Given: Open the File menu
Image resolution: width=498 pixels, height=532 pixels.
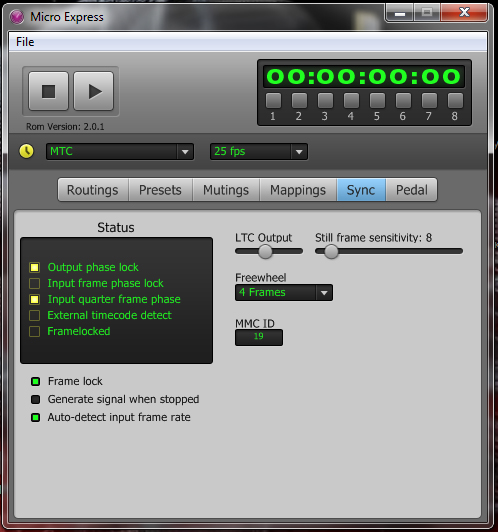Looking at the screenshot, I should (x=25, y=42).
